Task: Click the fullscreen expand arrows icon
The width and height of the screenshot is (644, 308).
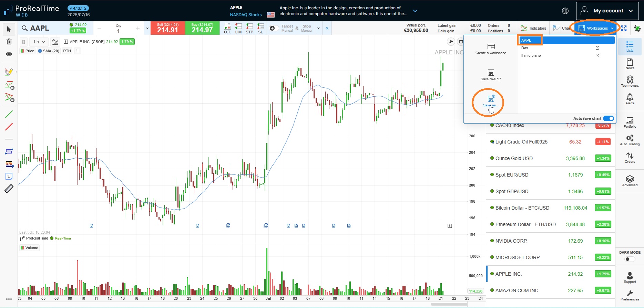Action: 624,28
